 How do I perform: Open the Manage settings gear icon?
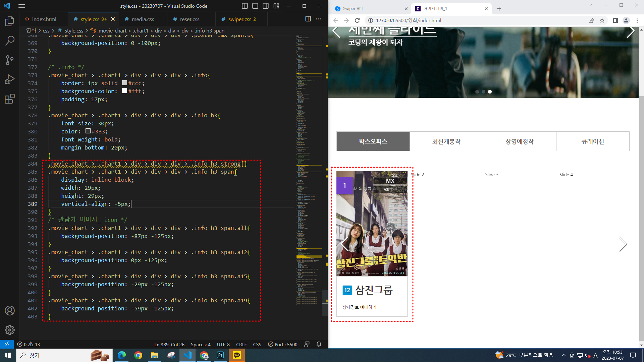tap(10, 330)
